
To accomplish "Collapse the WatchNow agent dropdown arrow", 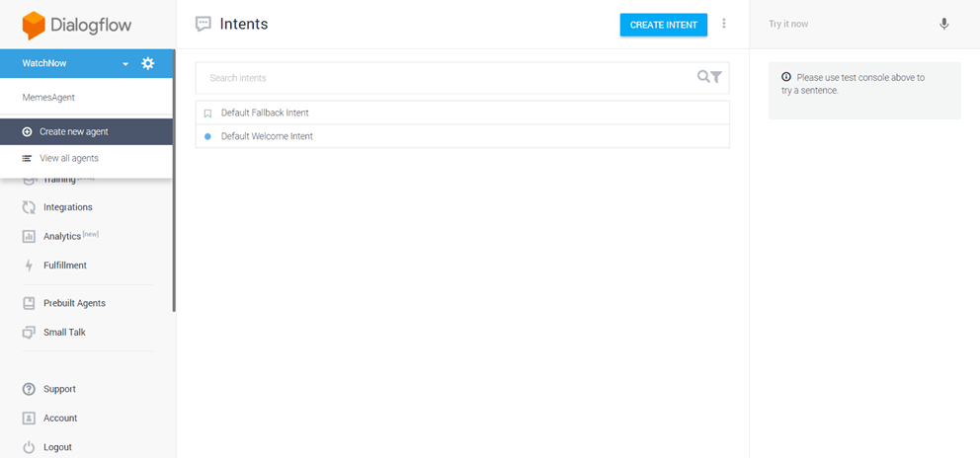I will 125,64.
